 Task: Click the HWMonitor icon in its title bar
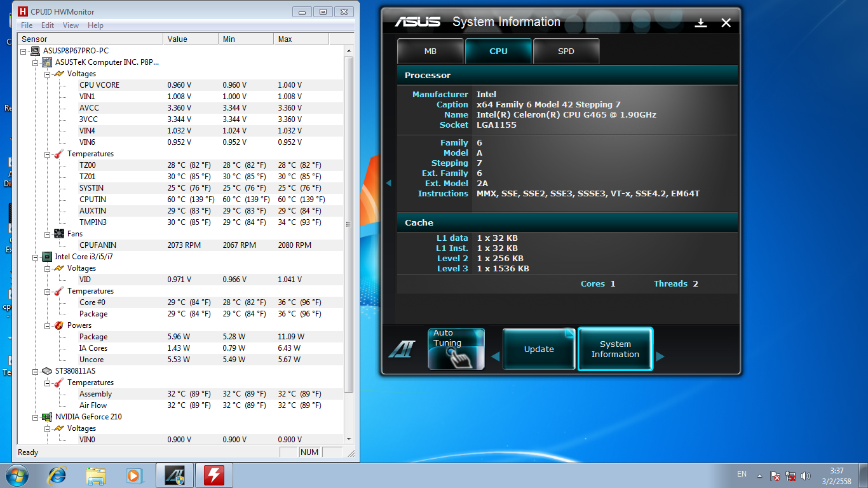pos(23,11)
